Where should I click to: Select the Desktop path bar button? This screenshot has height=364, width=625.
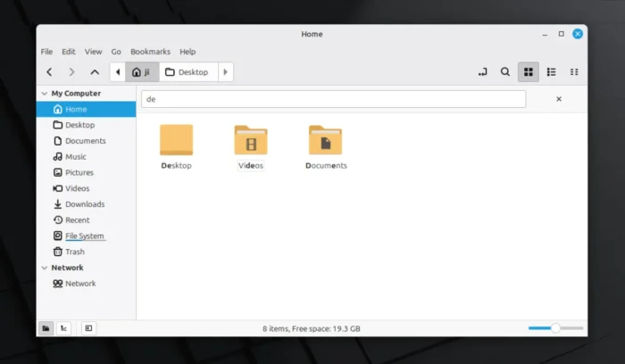(x=188, y=72)
